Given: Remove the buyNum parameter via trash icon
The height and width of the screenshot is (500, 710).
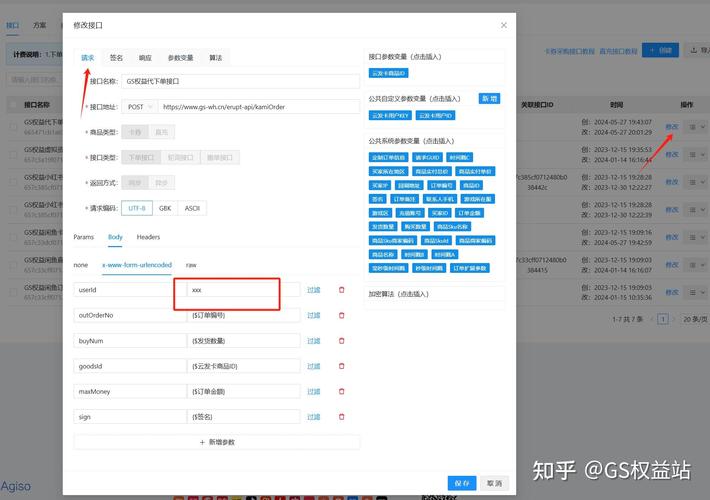Looking at the screenshot, I should [x=341, y=340].
